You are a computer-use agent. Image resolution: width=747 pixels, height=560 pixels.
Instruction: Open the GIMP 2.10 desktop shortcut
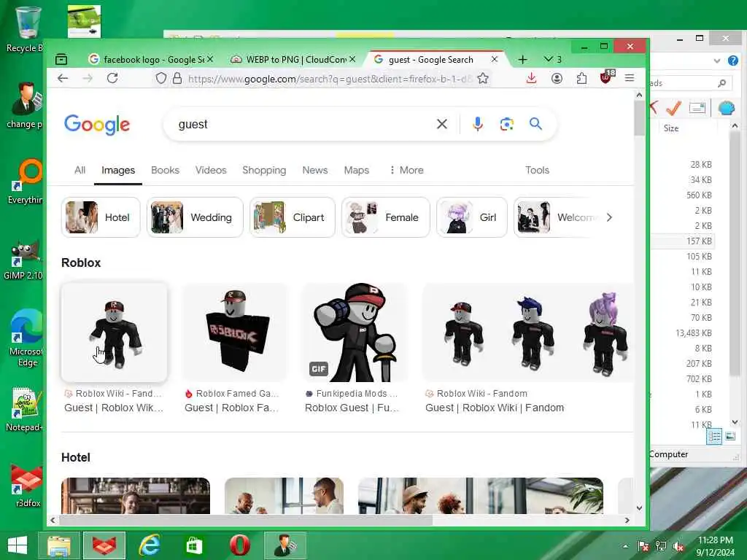(23, 260)
